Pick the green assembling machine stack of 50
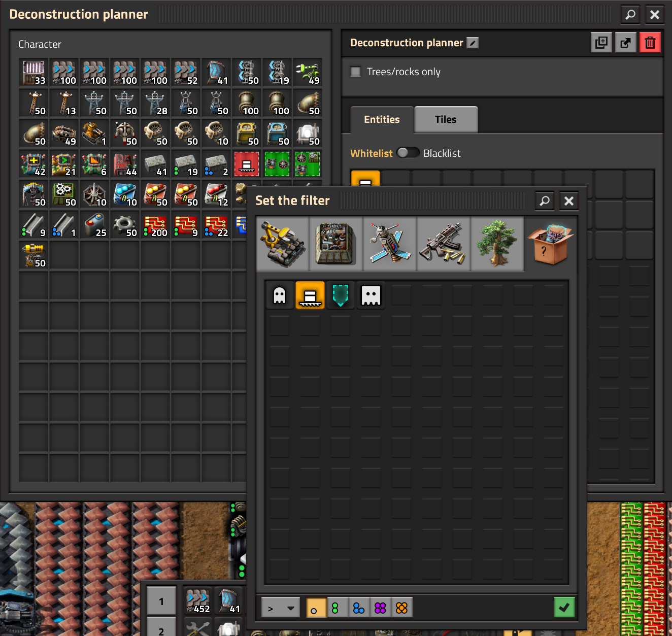This screenshot has height=636, width=672. point(64,194)
